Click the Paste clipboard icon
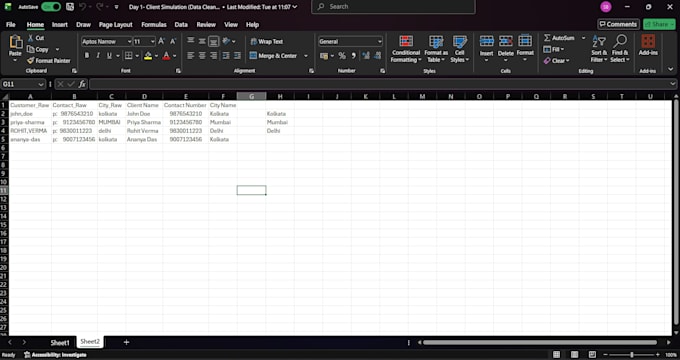This screenshot has width=680, height=360. (x=15, y=42)
